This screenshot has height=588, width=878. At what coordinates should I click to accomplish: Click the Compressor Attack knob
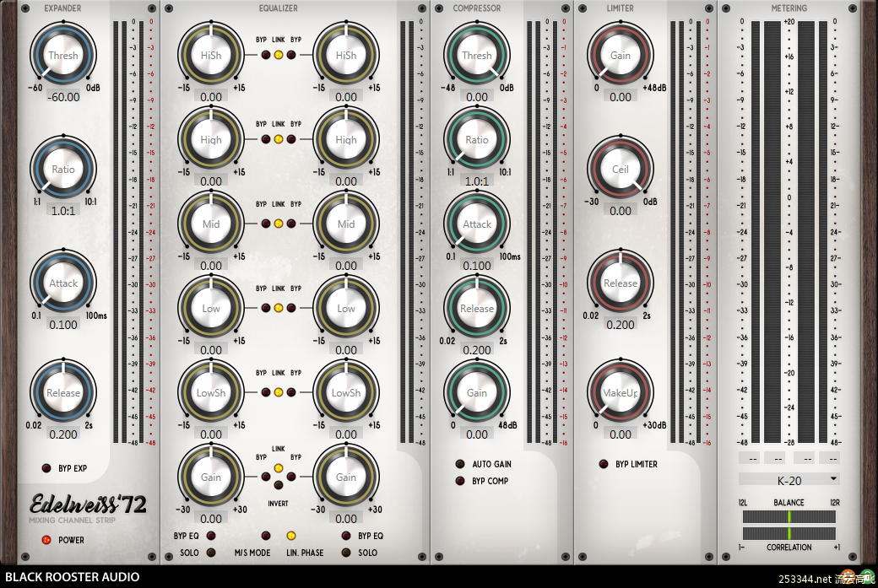click(x=477, y=224)
